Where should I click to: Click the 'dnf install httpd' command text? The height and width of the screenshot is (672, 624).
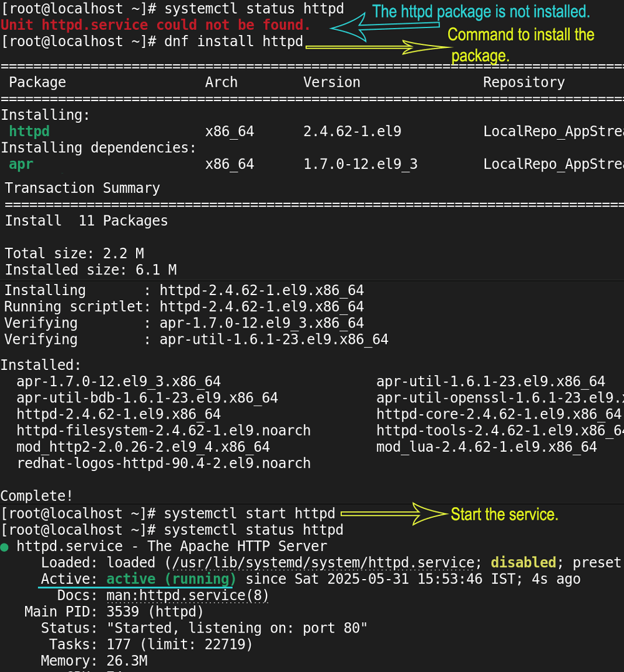click(x=233, y=41)
